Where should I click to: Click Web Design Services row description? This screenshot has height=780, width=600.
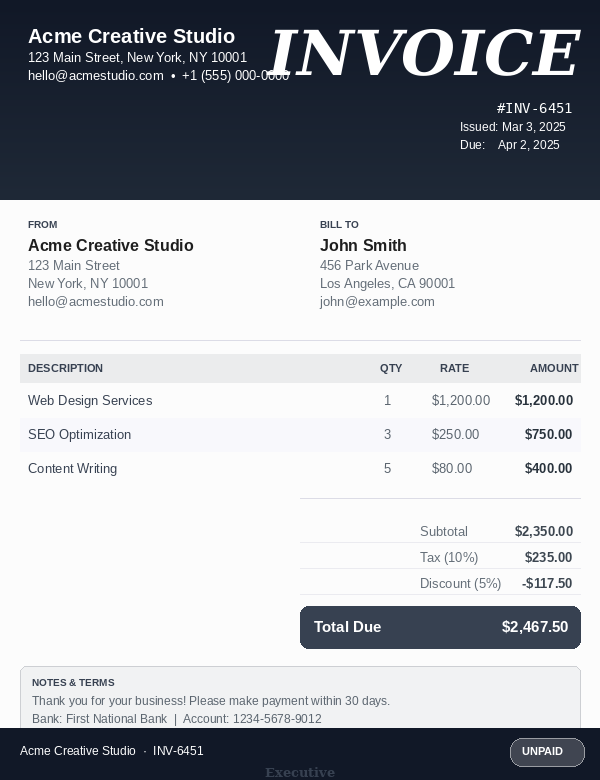[x=90, y=400]
